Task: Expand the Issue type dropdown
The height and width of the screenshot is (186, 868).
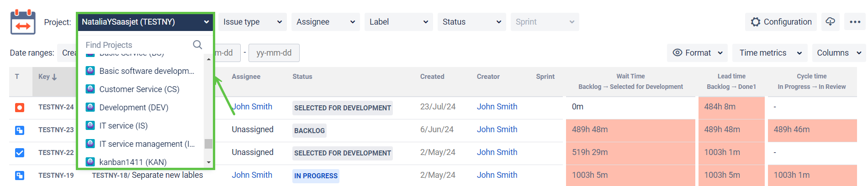Action: [252, 22]
